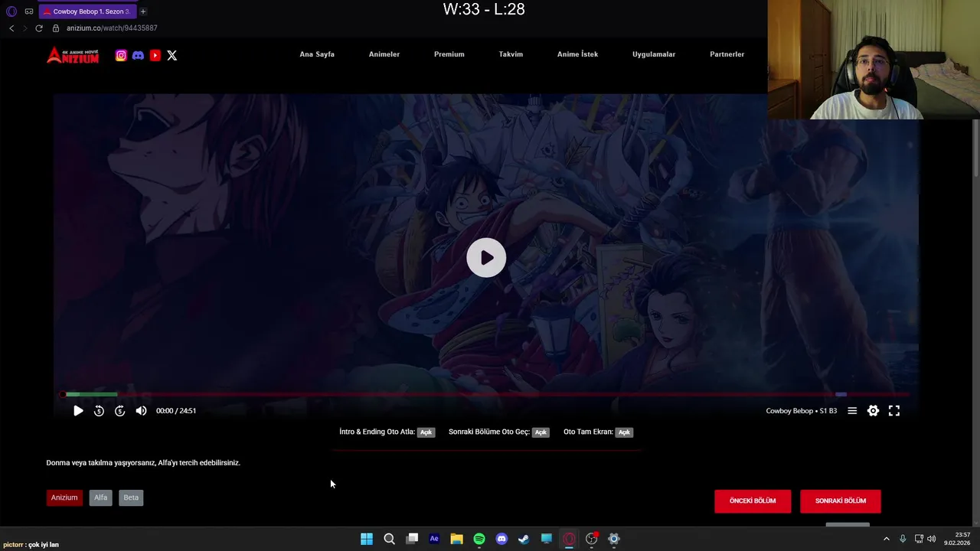Open the Windows Start menu
The width and height of the screenshot is (980, 551).
(367, 539)
